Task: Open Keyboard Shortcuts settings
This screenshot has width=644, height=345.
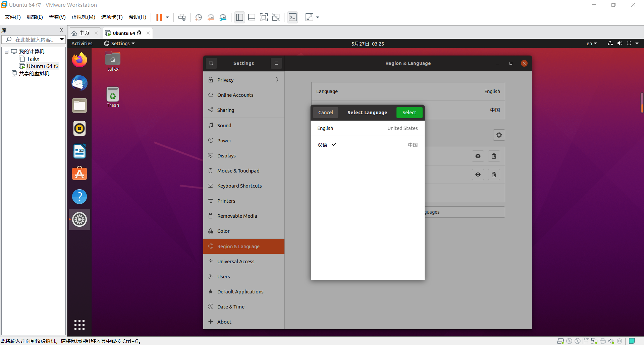Action: coord(244,186)
